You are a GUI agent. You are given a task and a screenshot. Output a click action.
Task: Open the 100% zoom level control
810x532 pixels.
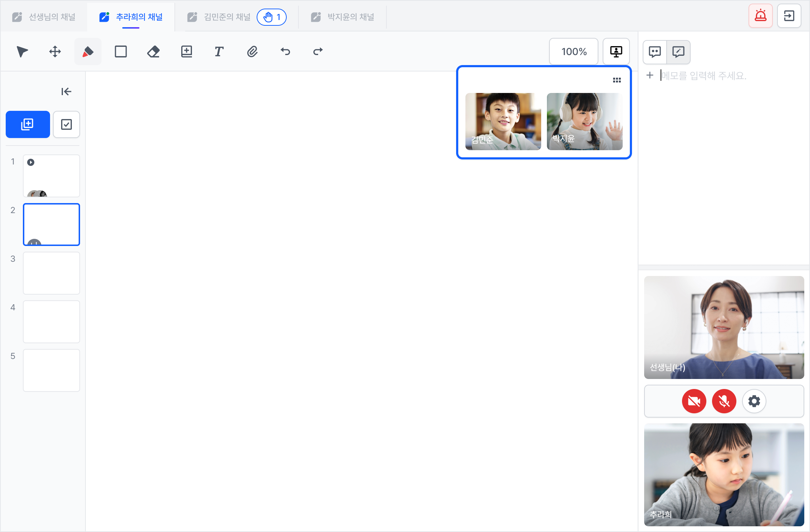pyautogui.click(x=574, y=51)
